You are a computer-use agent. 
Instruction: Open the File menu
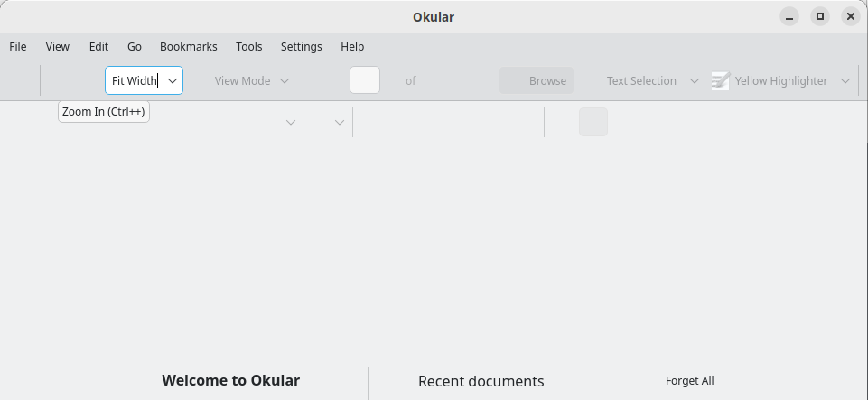tap(18, 46)
